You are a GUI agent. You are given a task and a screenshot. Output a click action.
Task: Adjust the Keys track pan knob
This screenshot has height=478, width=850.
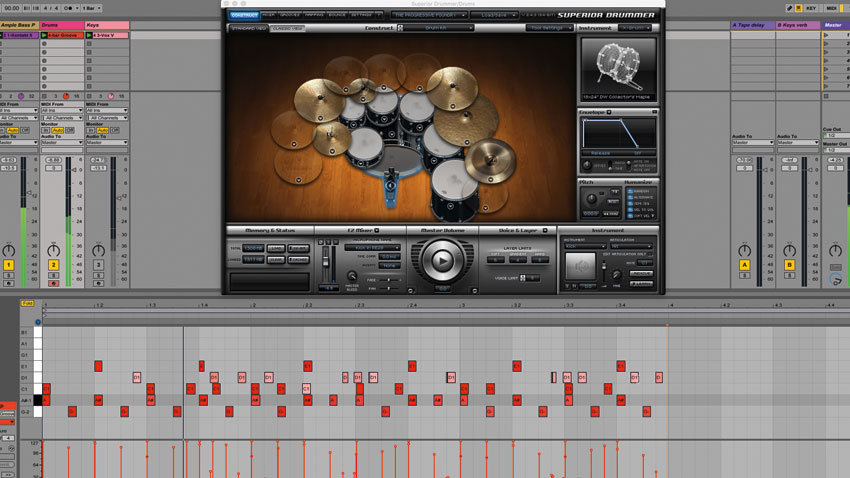[98, 250]
